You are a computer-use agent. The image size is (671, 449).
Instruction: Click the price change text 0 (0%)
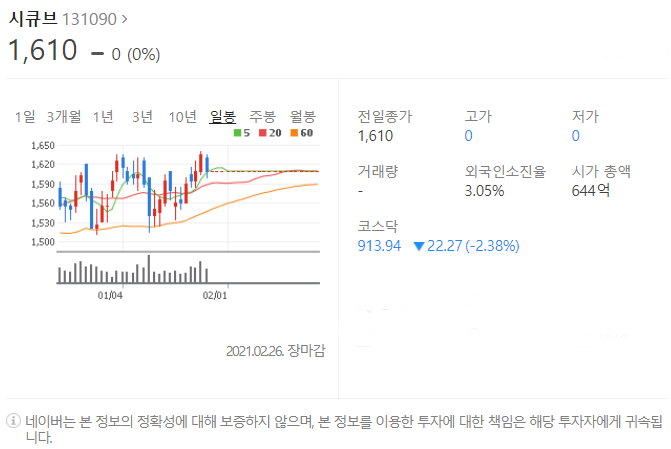pyautogui.click(x=136, y=55)
